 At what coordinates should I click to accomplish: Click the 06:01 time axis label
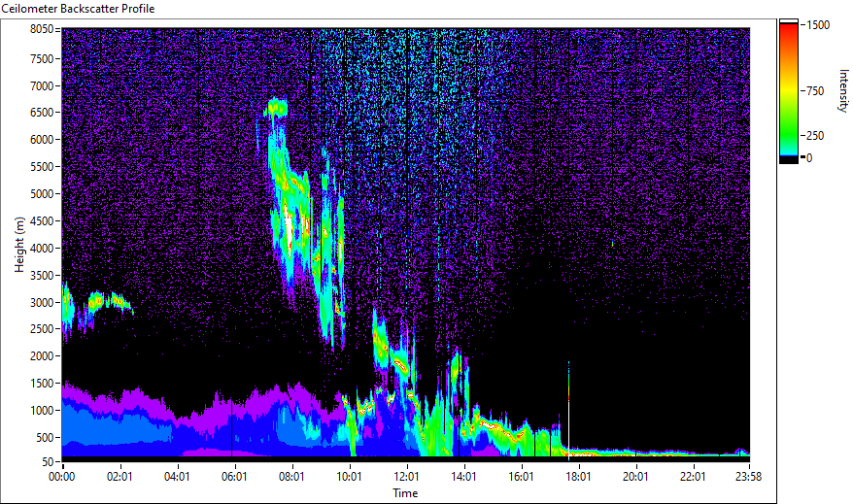pyautogui.click(x=234, y=477)
